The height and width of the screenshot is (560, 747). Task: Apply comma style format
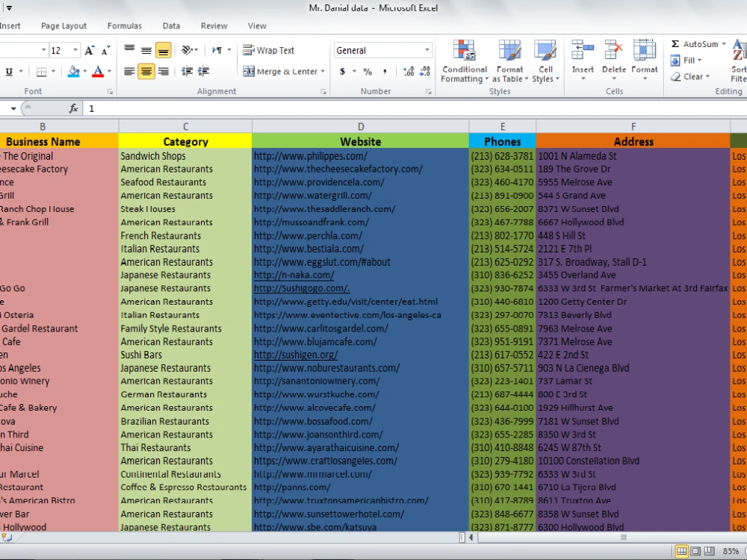click(384, 72)
